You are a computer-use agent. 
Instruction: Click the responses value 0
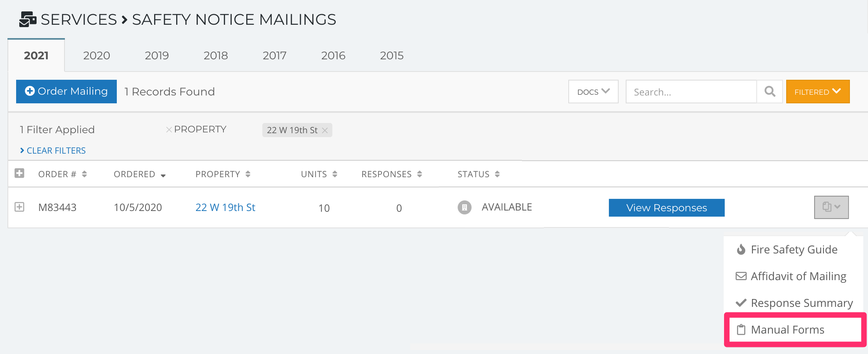tap(399, 208)
